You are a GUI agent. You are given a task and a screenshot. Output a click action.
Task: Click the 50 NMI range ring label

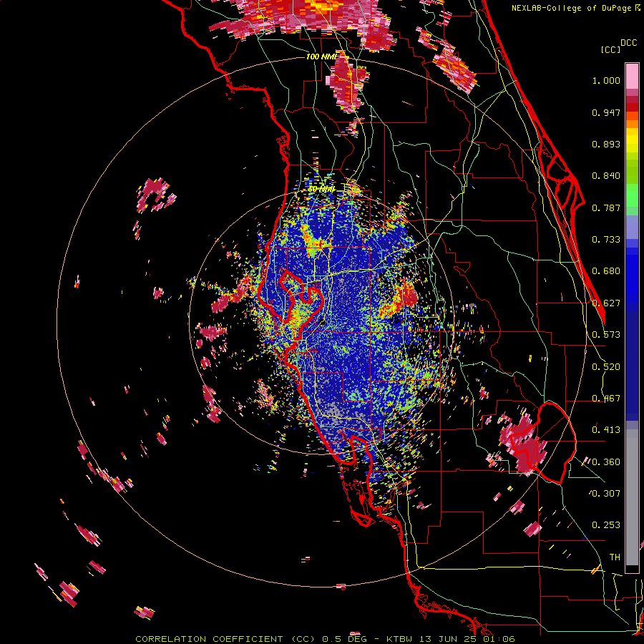321,189
